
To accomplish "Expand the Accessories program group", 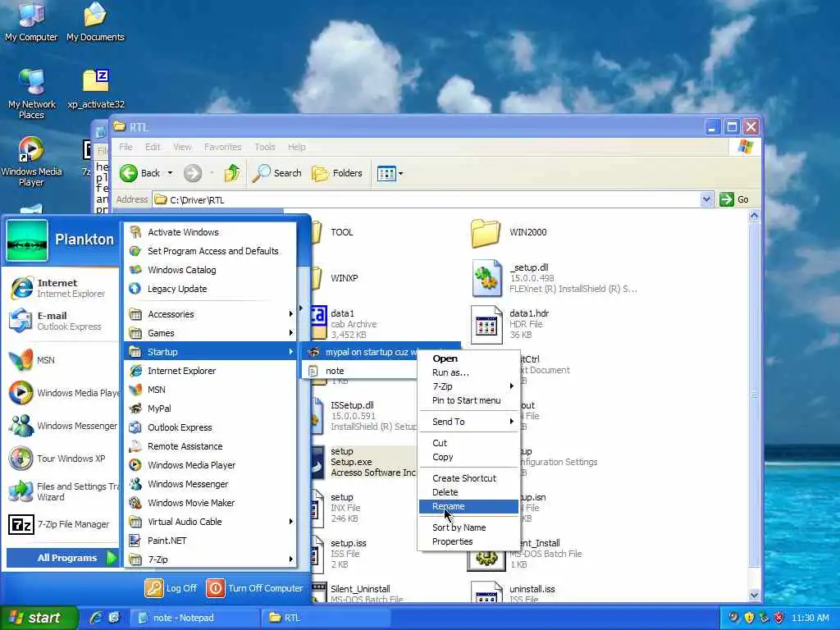I will tap(211, 314).
